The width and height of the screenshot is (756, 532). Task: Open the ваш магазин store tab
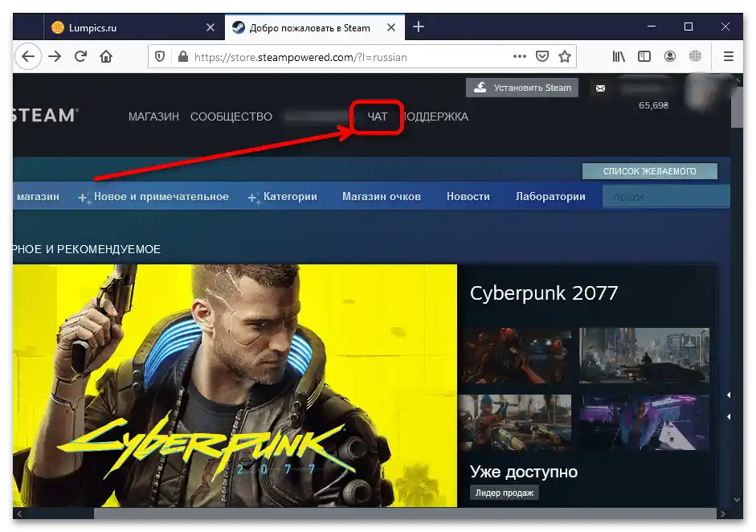click(x=37, y=197)
